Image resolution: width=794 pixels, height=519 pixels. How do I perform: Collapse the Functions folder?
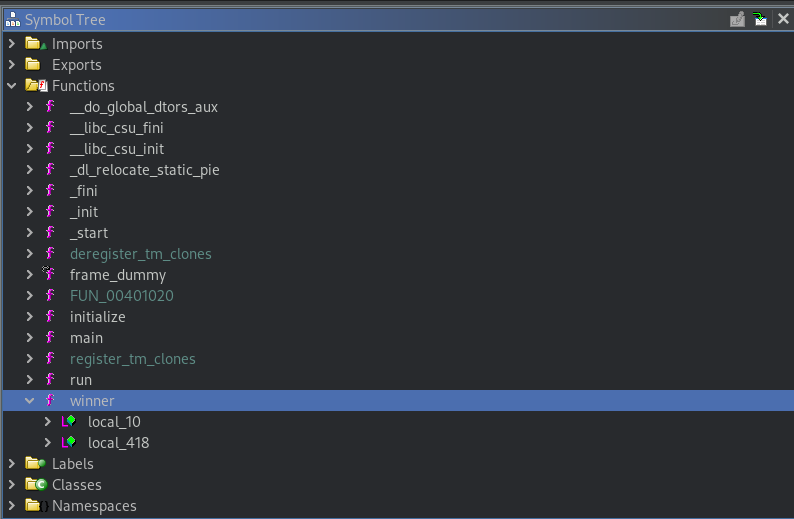pyautogui.click(x=12, y=86)
